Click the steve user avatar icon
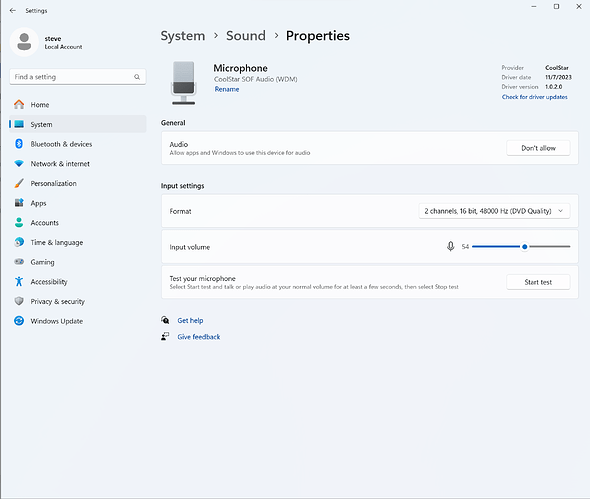This screenshot has width=590, height=499. [x=24, y=42]
